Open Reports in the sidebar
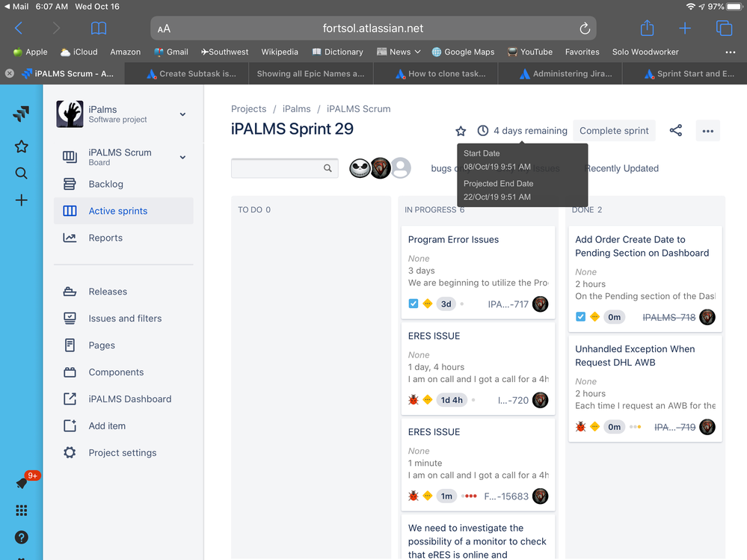747x560 pixels. tap(123, 238)
